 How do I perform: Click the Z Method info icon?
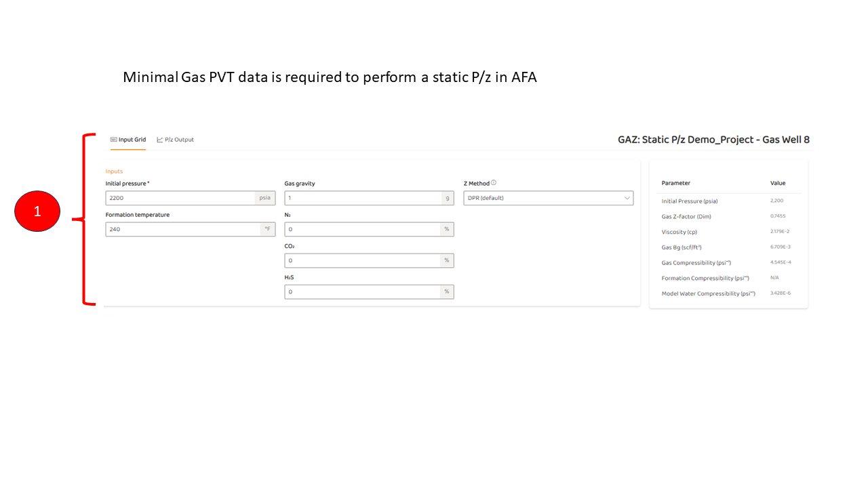coord(494,182)
